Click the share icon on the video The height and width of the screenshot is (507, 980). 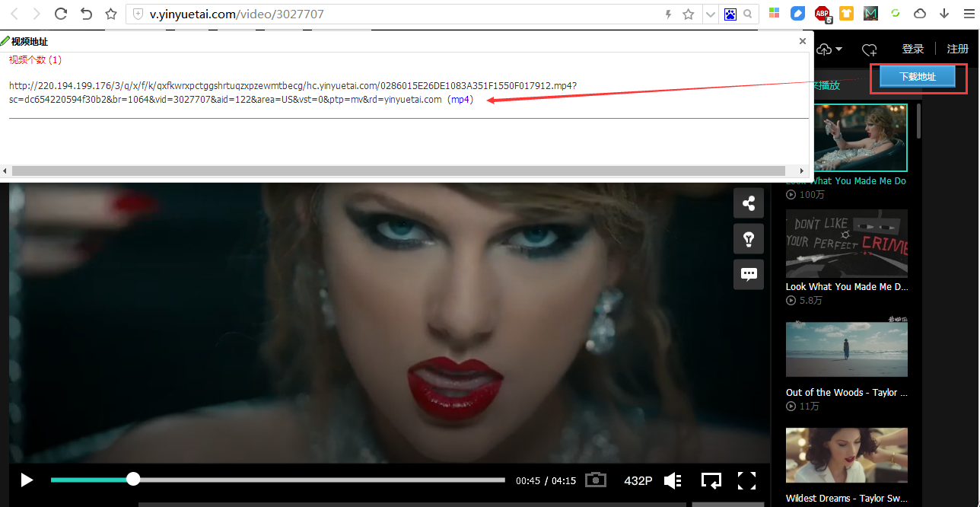coord(749,203)
